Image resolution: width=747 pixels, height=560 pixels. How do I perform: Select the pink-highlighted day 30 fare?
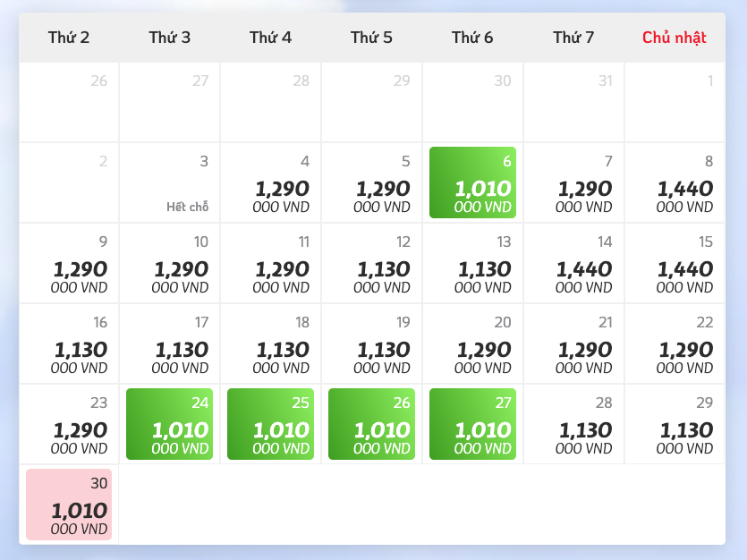69,505
